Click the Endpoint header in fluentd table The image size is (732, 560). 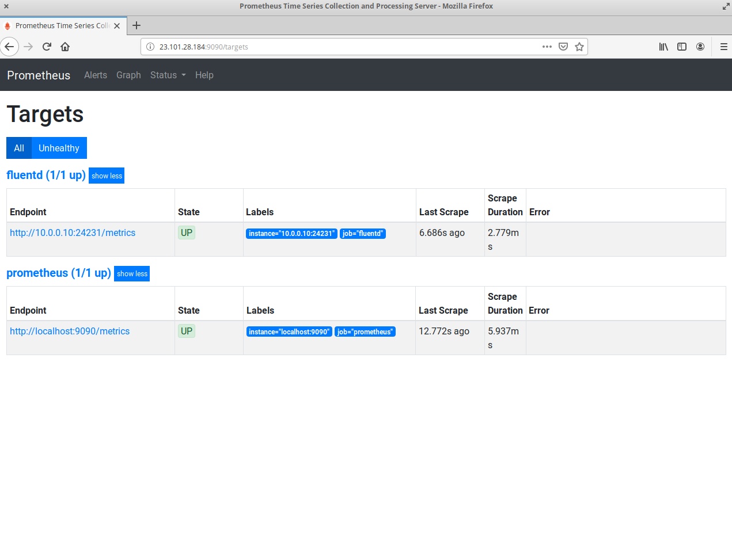click(28, 212)
